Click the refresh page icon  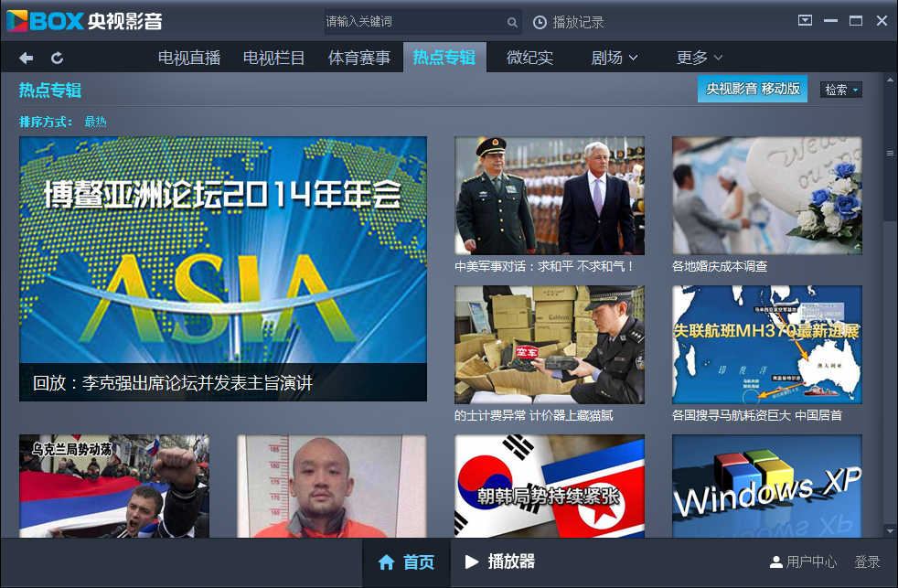point(57,57)
